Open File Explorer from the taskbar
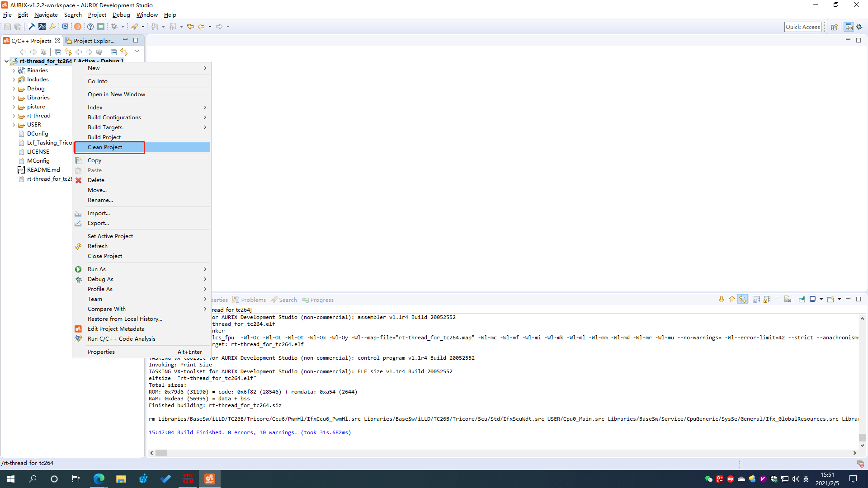This screenshot has height=488, width=868. tap(121, 479)
